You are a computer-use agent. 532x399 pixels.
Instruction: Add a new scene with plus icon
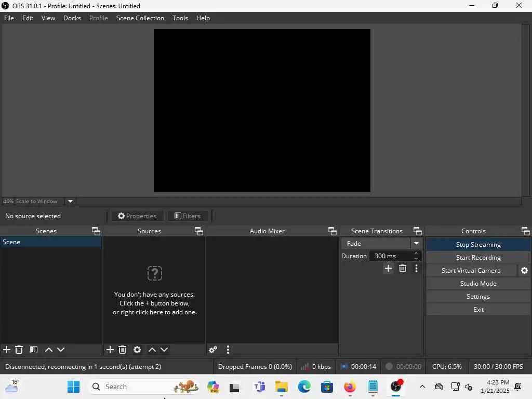[x=7, y=350]
